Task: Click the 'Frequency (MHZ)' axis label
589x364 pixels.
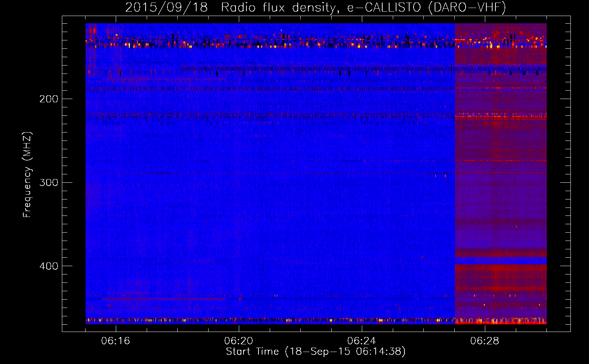Action: [x=27, y=175]
